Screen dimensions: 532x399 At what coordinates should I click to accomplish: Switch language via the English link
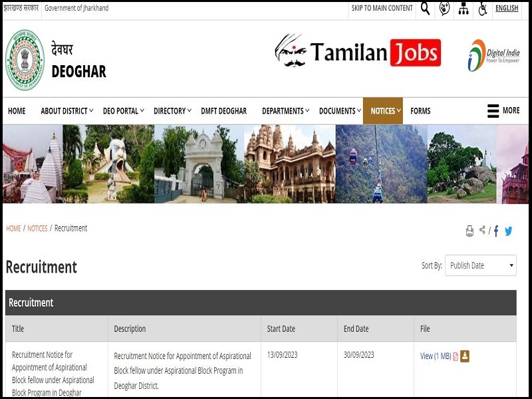[507, 8]
